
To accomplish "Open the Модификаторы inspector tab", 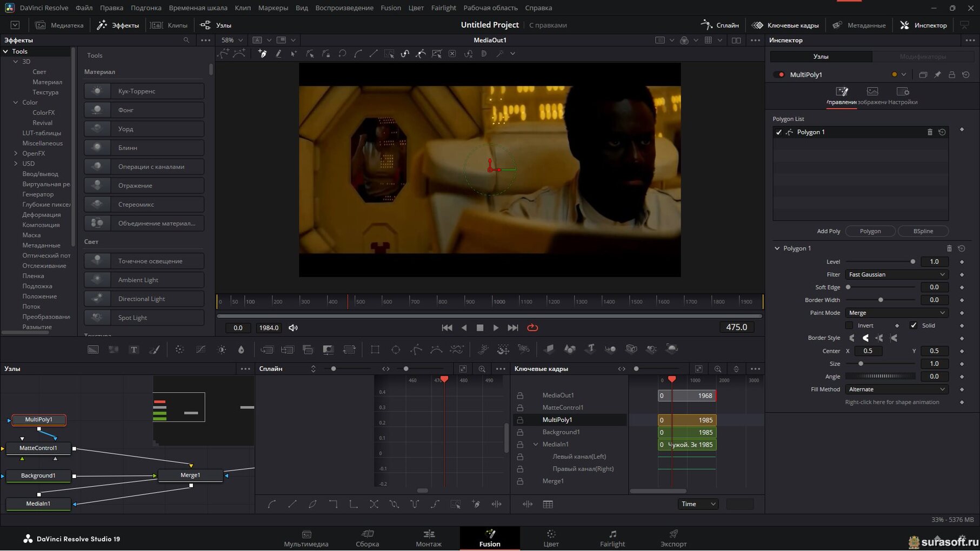I will pyautogui.click(x=923, y=56).
